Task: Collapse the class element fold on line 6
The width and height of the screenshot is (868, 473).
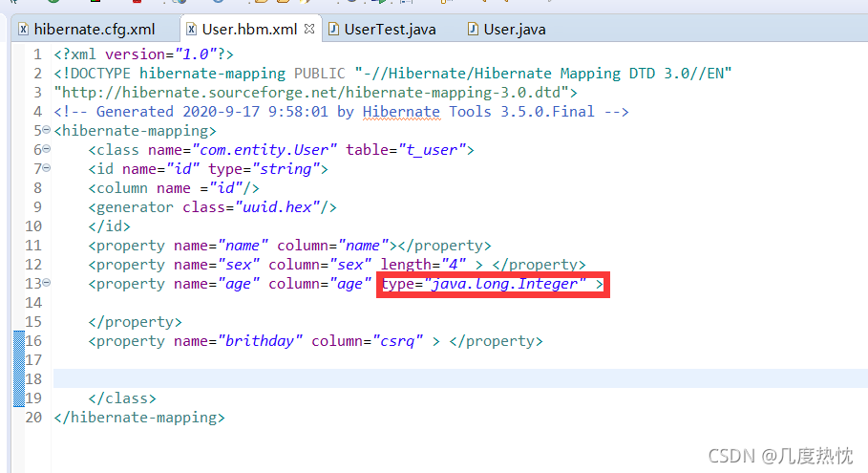Action: (x=47, y=148)
